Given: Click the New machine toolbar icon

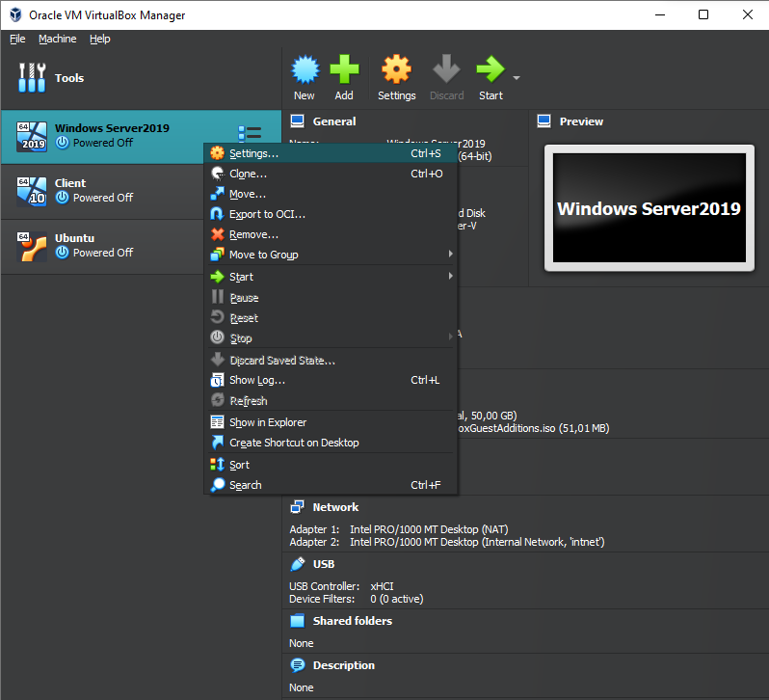Looking at the screenshot, I should 305,73.
